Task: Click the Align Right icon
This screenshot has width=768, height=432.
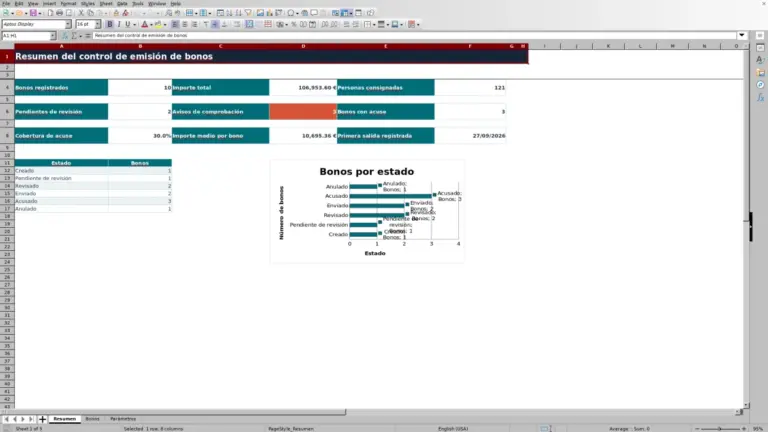Action: (x=194, y=24)
